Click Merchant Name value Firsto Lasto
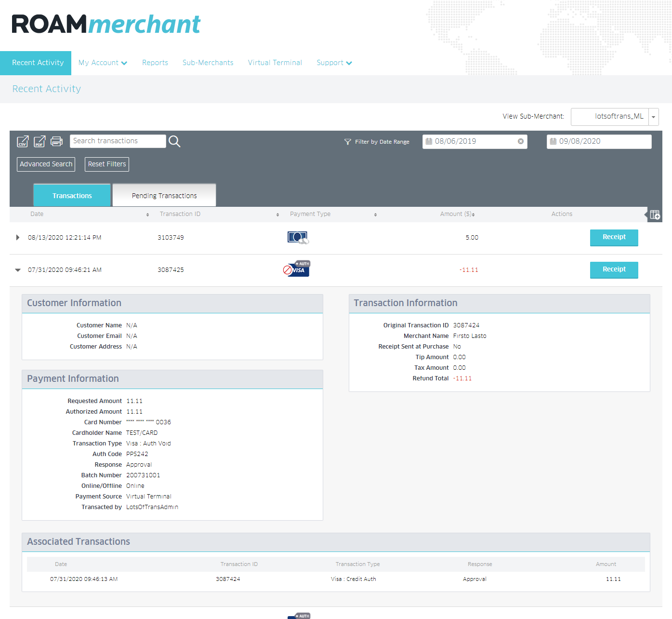 tap(470, 336)
